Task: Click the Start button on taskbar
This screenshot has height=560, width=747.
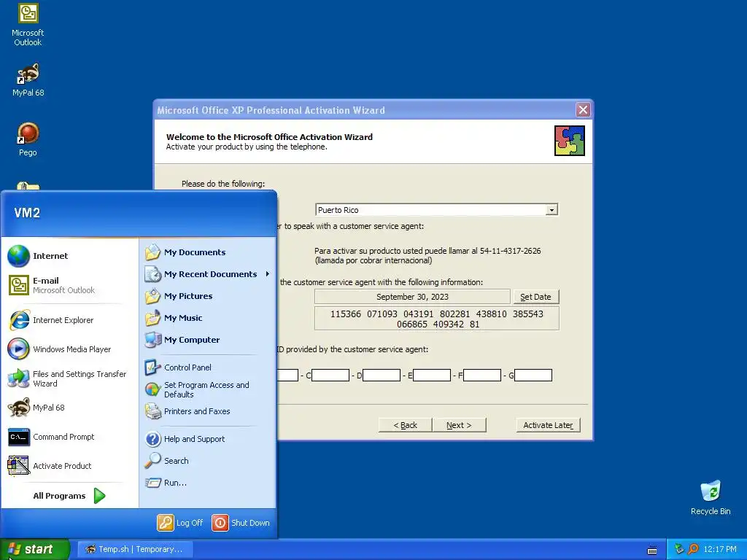Action: 34,549
